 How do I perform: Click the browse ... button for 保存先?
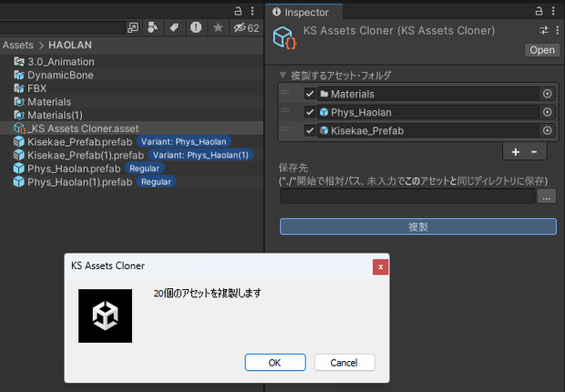[x=546, y=197]
